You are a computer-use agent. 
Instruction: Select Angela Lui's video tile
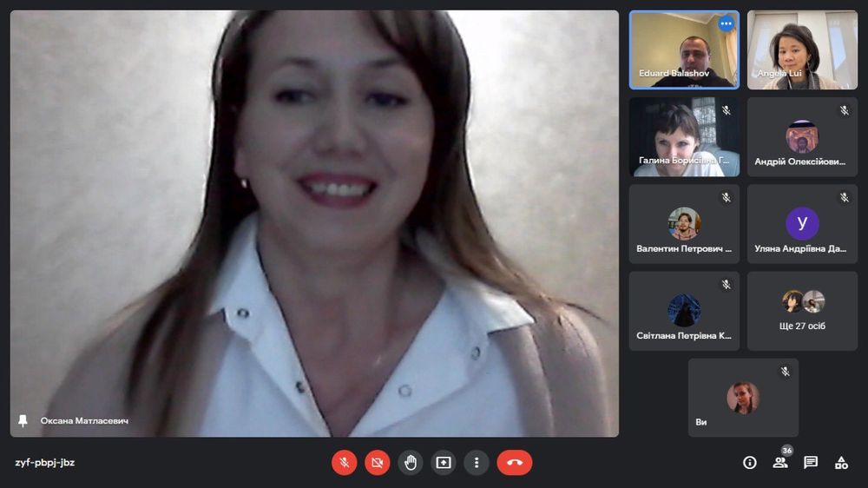click(802, 49)
